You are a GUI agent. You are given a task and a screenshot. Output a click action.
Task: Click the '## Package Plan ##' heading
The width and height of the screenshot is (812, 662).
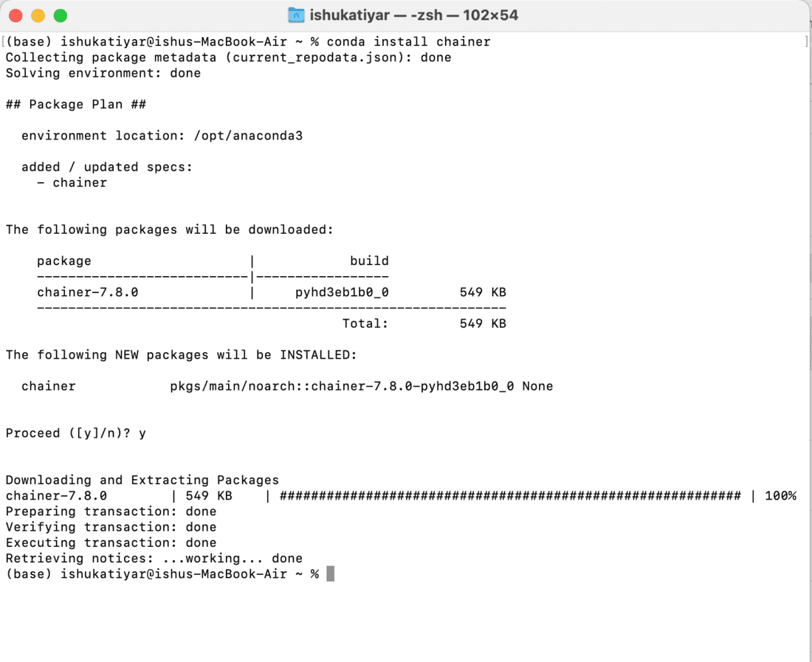point(75,104)
